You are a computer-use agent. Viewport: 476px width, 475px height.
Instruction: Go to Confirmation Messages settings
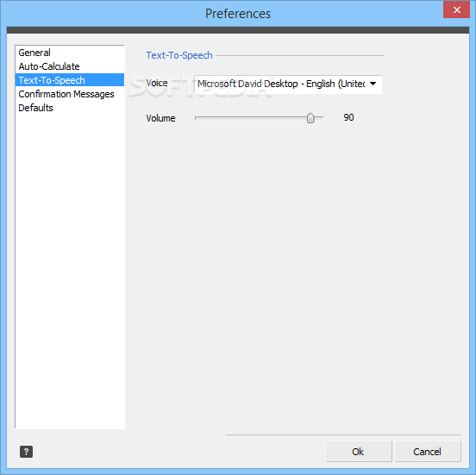point(70,94)
